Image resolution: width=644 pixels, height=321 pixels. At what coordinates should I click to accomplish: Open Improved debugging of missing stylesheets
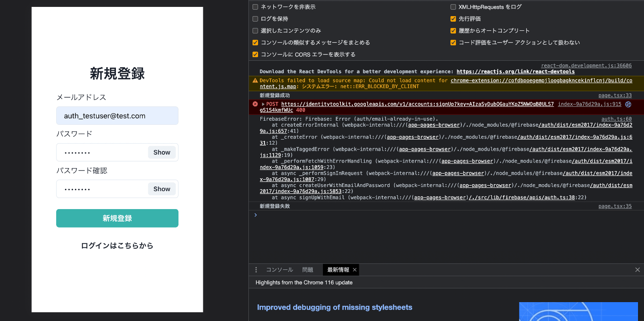click(334, 307)
